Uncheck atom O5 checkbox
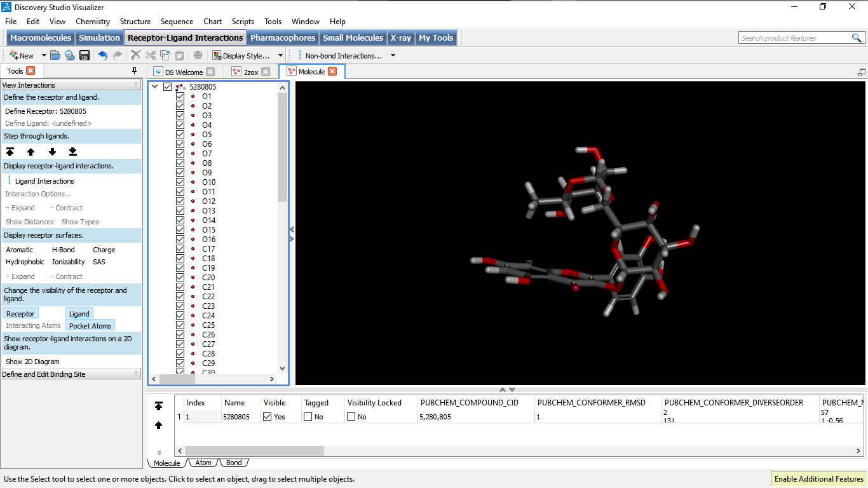Viewport: 868px width, 488px height. pyautogui.click(x=180, y=134)
